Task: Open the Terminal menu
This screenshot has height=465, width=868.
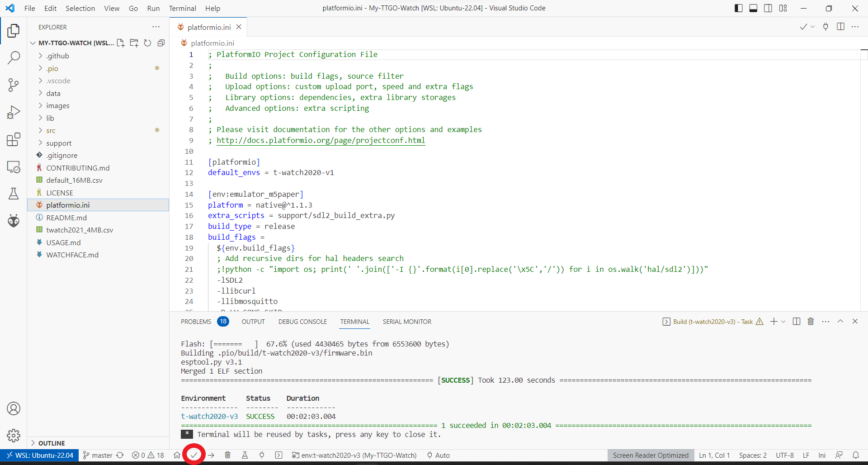Action: [x=183, y=8]
